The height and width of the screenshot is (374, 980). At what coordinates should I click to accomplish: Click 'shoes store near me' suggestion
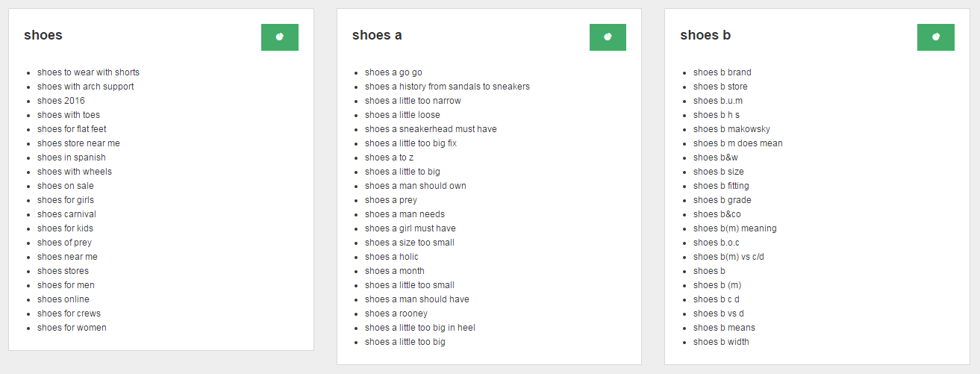tap(78, 143)
